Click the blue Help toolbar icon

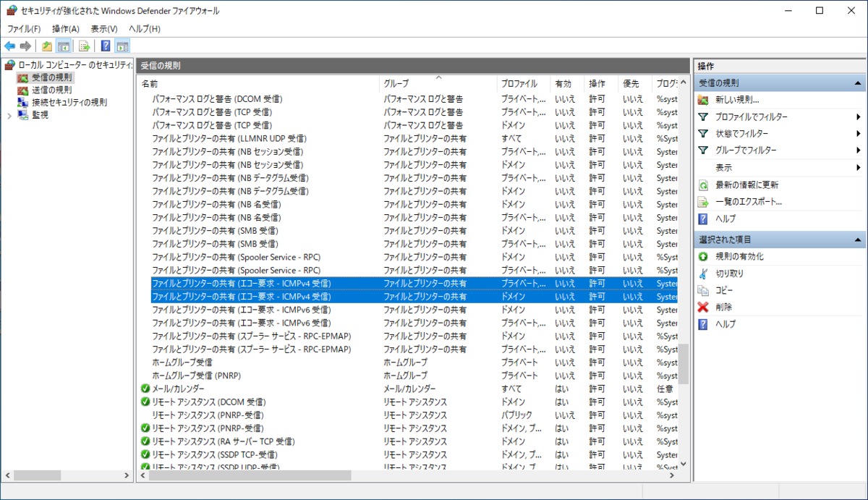pos(106,46)
